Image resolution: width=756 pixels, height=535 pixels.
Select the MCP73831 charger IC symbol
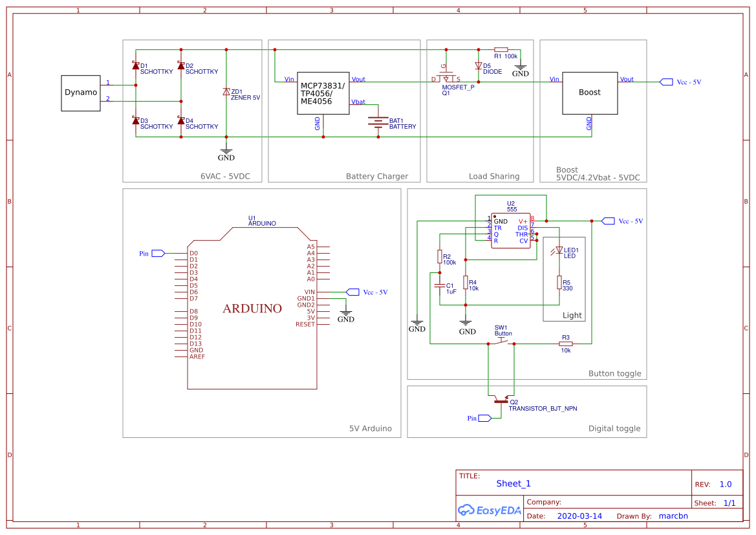[323, 93]
